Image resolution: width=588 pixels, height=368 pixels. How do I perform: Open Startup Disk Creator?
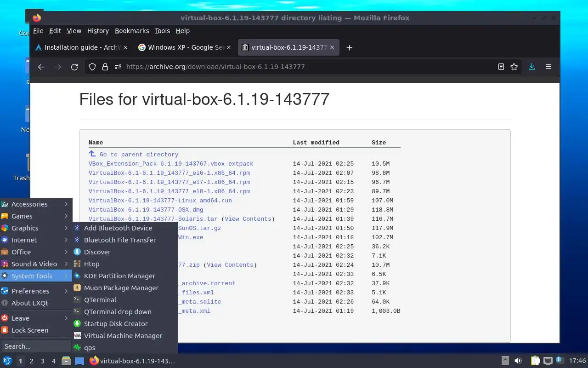(124, 324)
